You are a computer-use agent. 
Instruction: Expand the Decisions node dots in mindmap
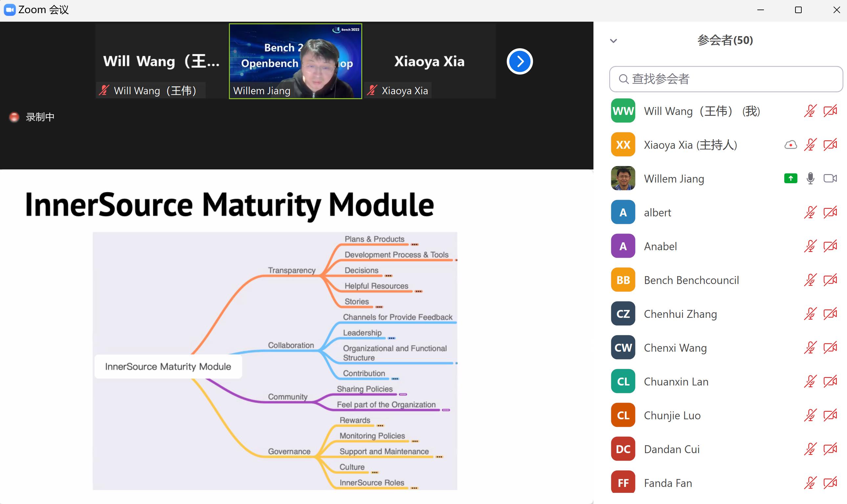pyautogui.click(x=389, y=276)
